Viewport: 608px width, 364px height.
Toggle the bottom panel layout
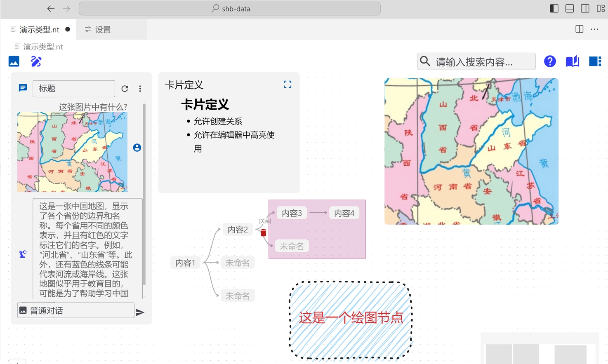(569, 9)
